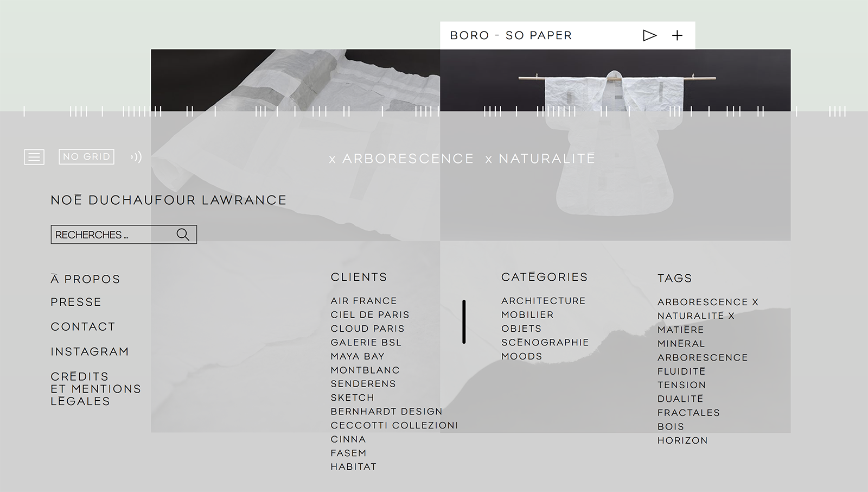868x492 pixels.
Task: Select client CINNA
Action: (348, 439)
